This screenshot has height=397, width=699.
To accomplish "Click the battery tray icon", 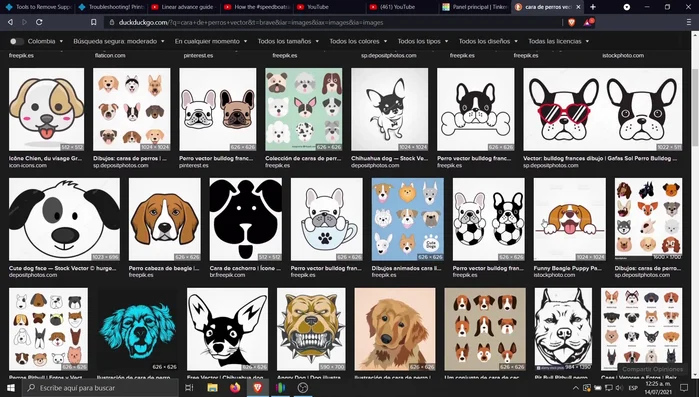I will pyautogui.click(x=598, y=388).
